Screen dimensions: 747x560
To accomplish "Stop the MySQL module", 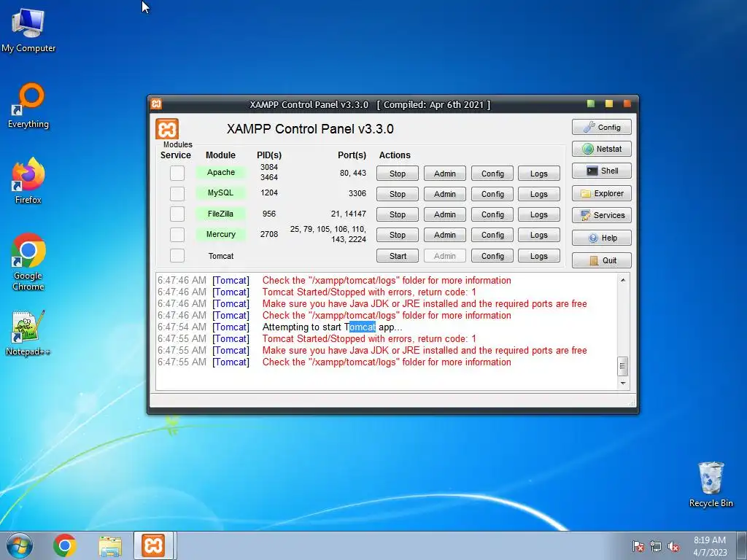I will point(398,194).
